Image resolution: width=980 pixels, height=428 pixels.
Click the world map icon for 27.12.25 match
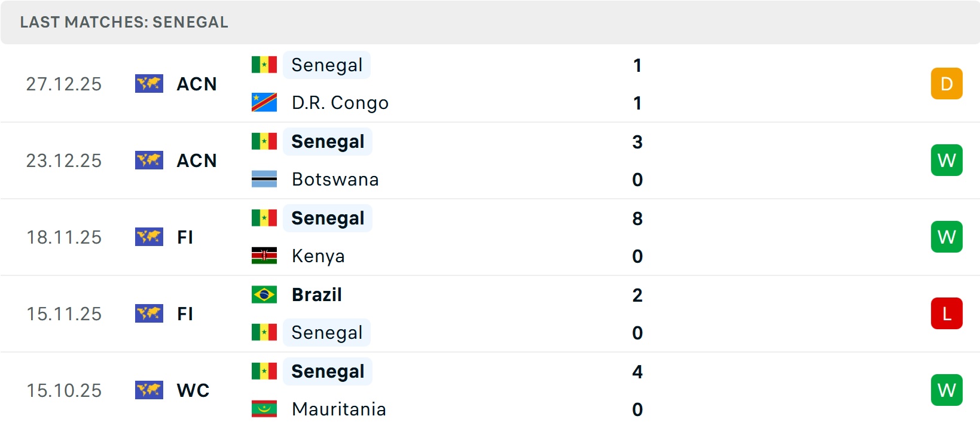149,84
